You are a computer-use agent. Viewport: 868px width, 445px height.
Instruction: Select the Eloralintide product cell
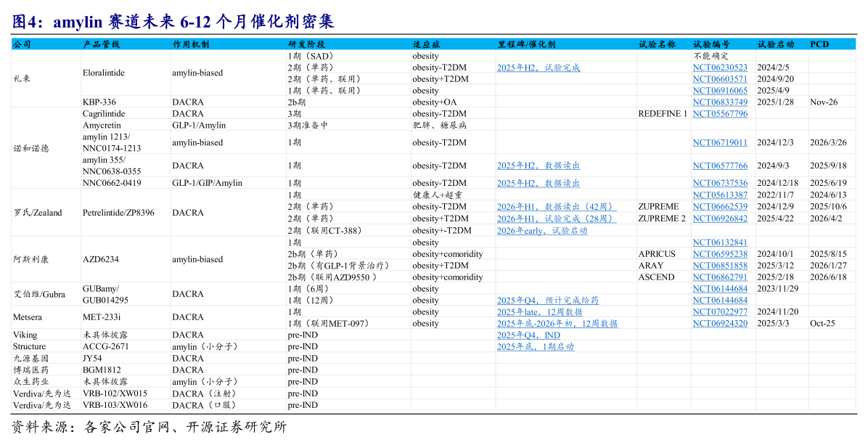point(104,73)
